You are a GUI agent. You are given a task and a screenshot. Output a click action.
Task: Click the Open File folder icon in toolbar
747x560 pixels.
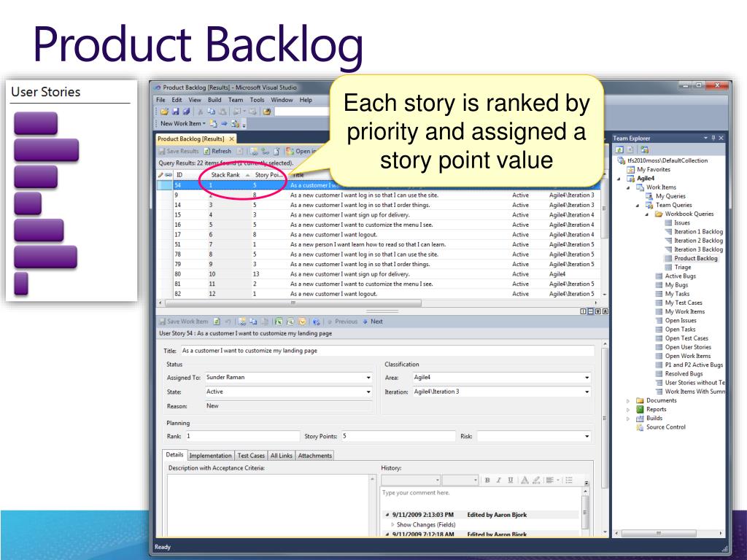click(164, 112)
